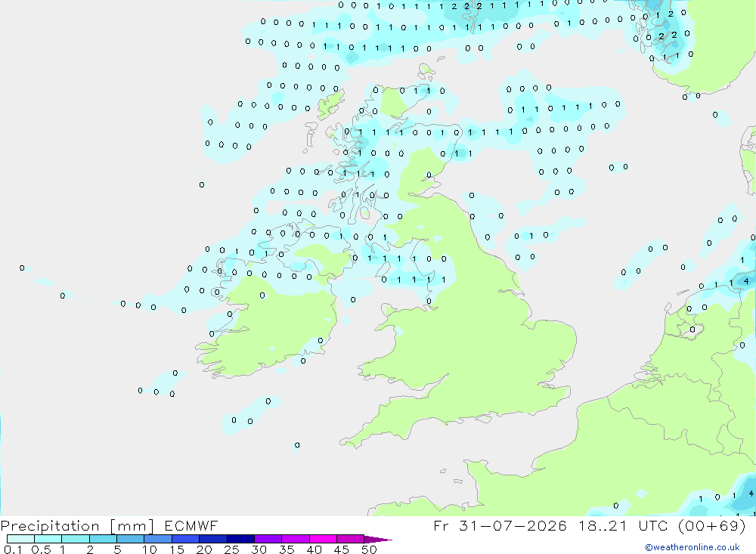Pick the 25–30 mm legend swatch
The width and height of the screenshot is (756, 554).
pyautogui.click(x=240, y=539)
